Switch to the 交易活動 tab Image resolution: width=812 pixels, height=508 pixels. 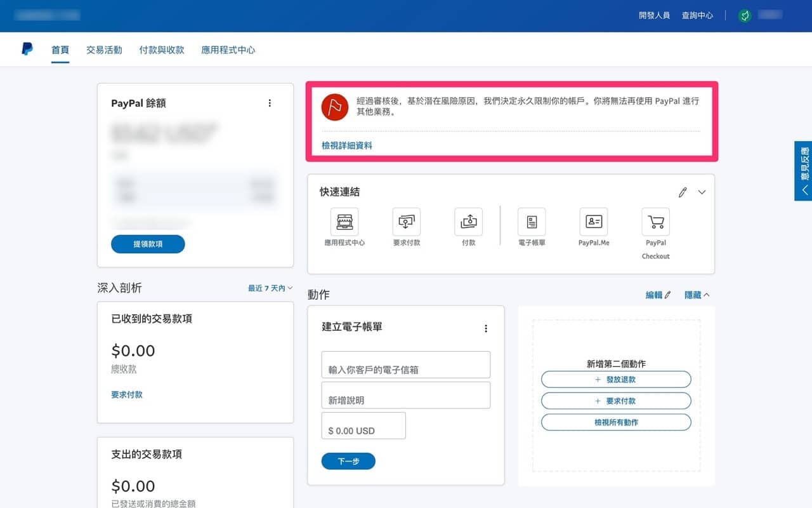click(x=104, y=50)
